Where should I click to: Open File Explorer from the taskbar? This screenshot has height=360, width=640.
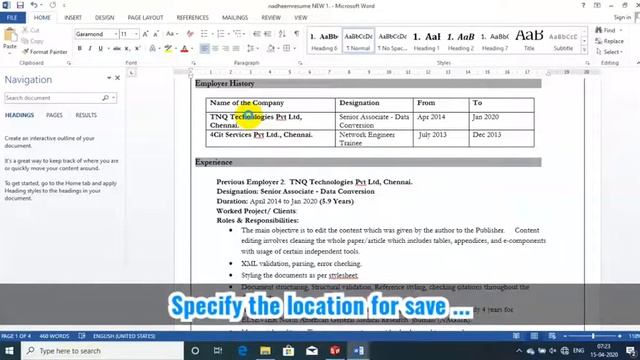265,351
